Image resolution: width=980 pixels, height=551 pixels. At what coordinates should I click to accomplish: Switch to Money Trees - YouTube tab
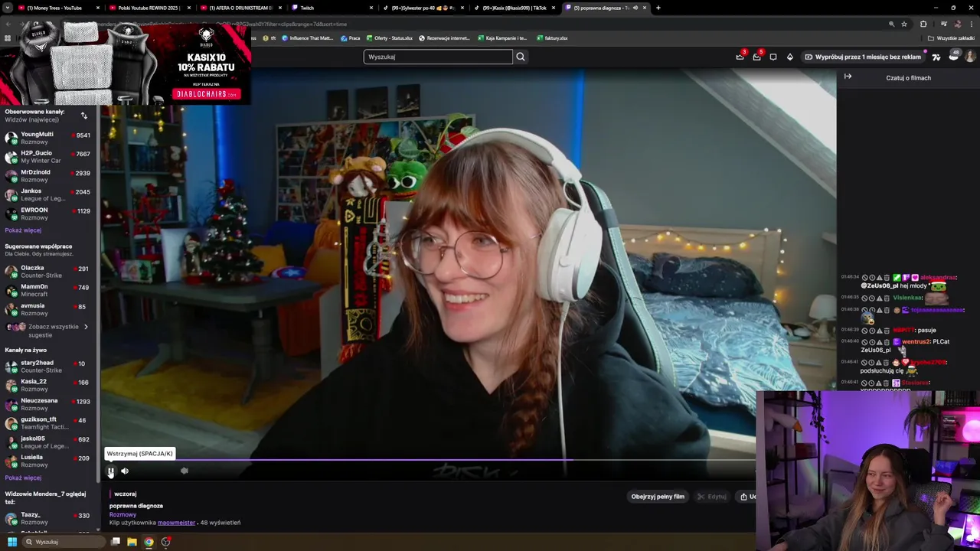pyautogui.click(x=59, y=8)
